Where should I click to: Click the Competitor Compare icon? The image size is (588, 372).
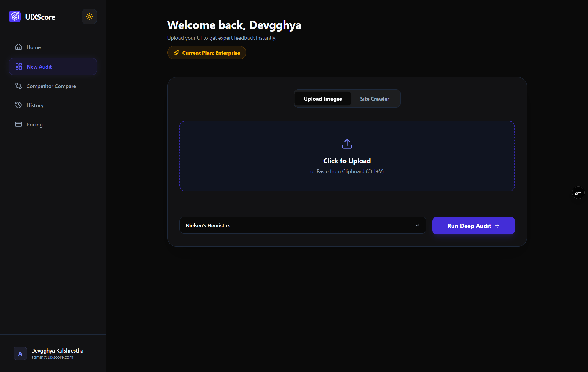click(18, 86)
